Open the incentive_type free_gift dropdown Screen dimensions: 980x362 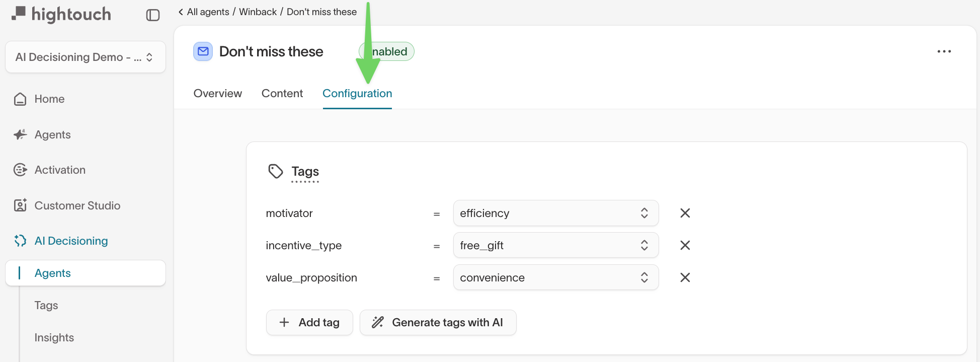coord(555,245)
